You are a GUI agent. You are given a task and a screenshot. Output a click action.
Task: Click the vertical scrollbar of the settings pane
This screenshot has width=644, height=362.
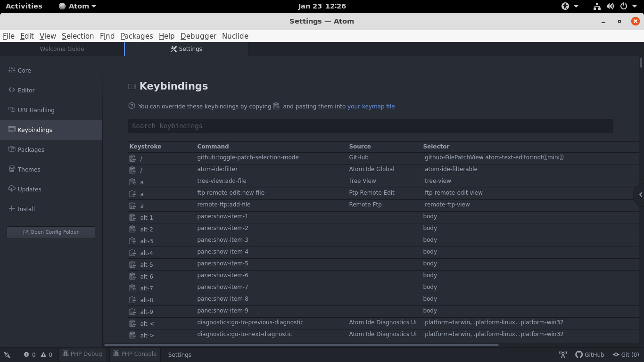point(641,63)
